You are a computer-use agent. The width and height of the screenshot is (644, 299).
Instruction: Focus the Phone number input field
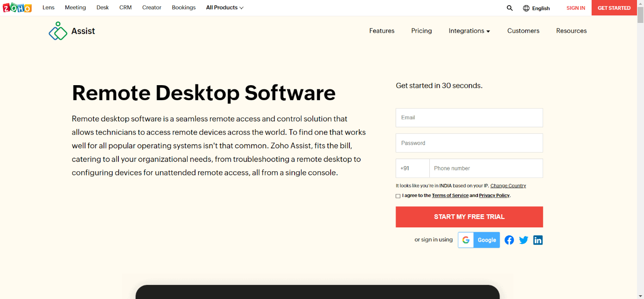click(x=486, y=168)
